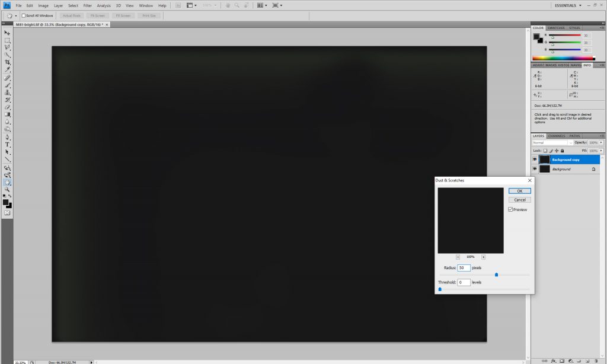Open the Image menu
Image resolution: width=607 pixels, height=364 pixels.
click(43, 5)
